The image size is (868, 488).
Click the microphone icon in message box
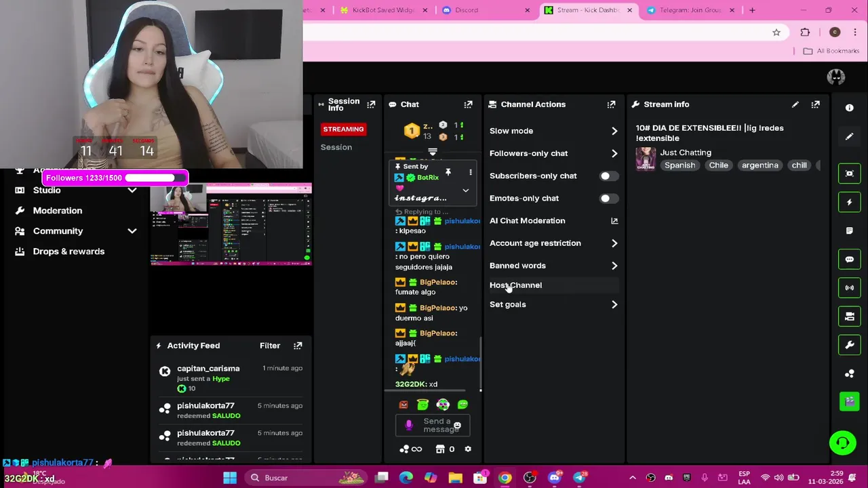pos(408,425)
